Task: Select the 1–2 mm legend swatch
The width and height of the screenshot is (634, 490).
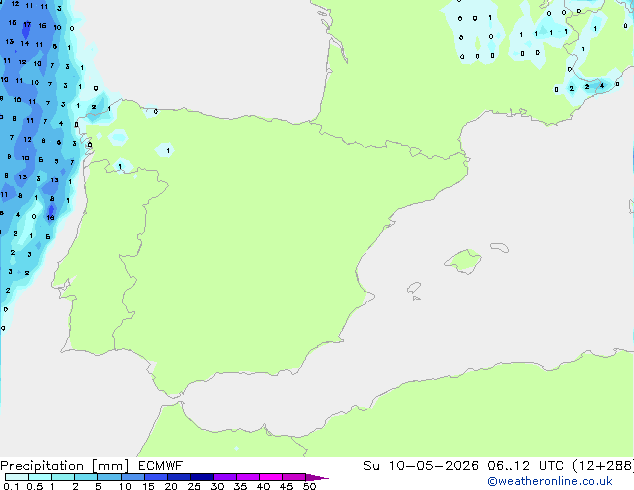Action: 63,477
